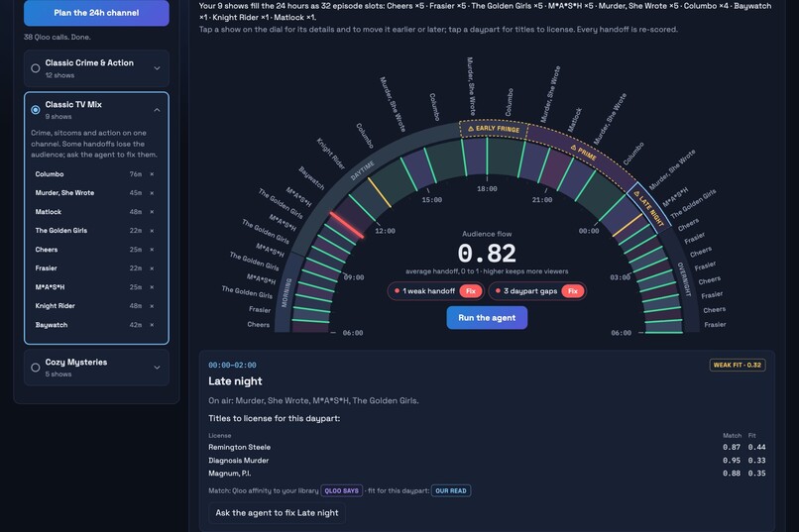The width and height of the screenshot is (799, 532).
Task: Remove Murder, She Wrote from list
Action: point(152,193)
